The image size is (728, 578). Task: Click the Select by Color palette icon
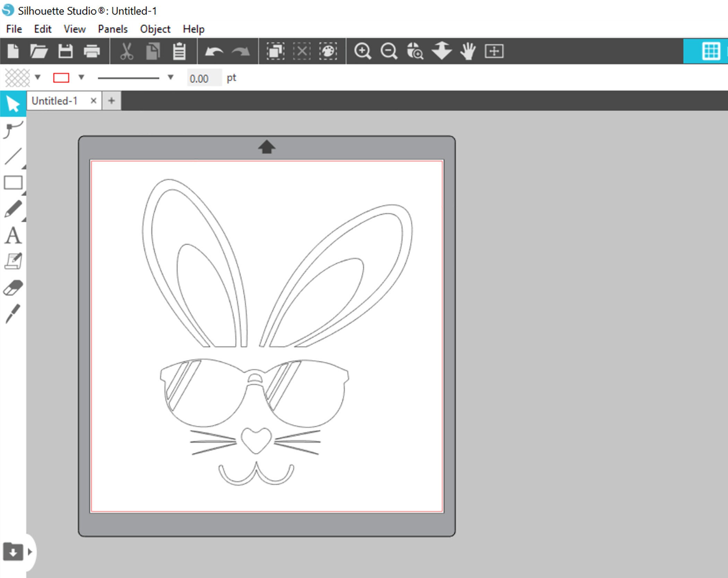coord(328,51)
